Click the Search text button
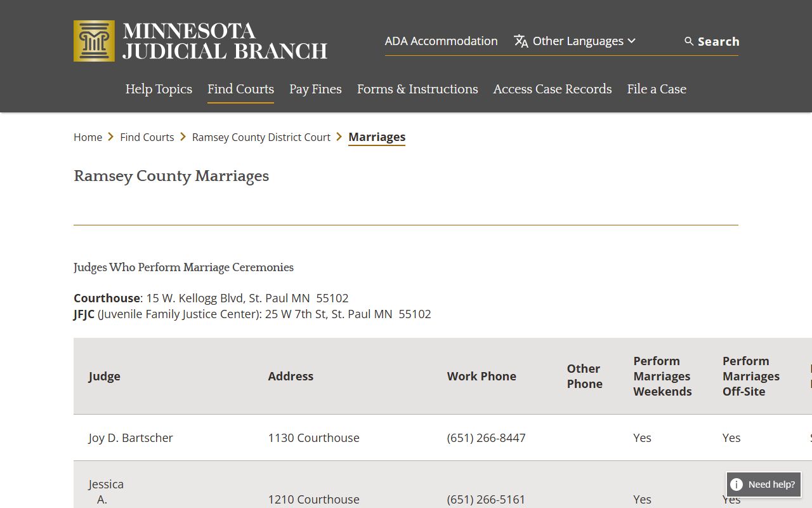The image size is (812, 508). coord(718,41)
